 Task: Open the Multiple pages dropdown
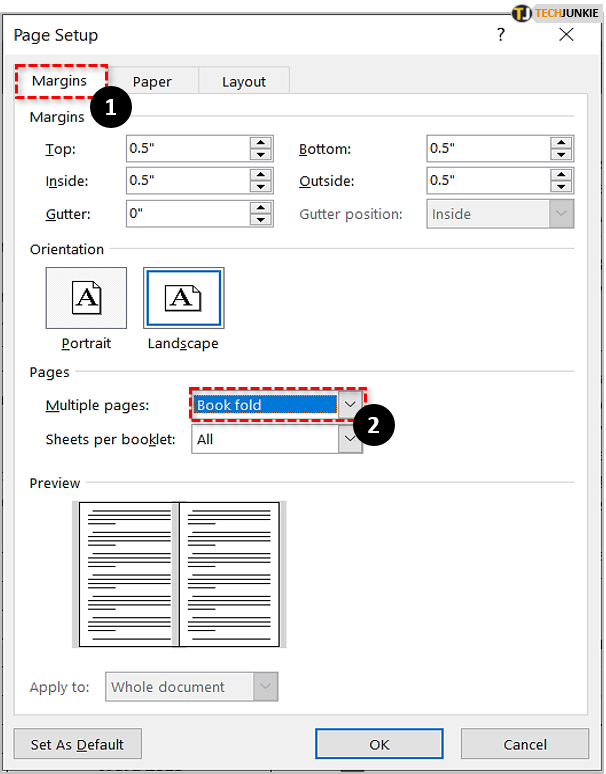click(350, 405)
